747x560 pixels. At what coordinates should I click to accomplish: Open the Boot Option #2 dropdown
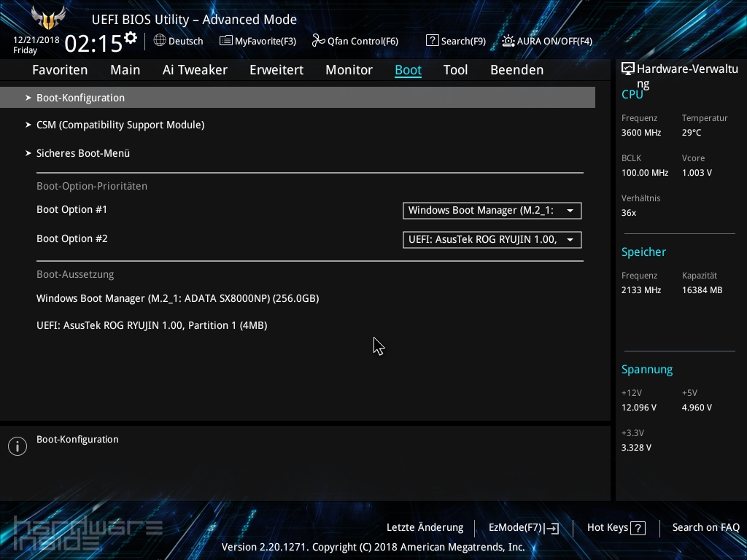point(491,238)
